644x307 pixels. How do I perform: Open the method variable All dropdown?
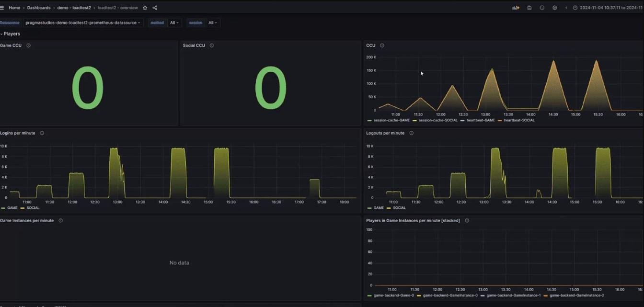click(174, 23)
